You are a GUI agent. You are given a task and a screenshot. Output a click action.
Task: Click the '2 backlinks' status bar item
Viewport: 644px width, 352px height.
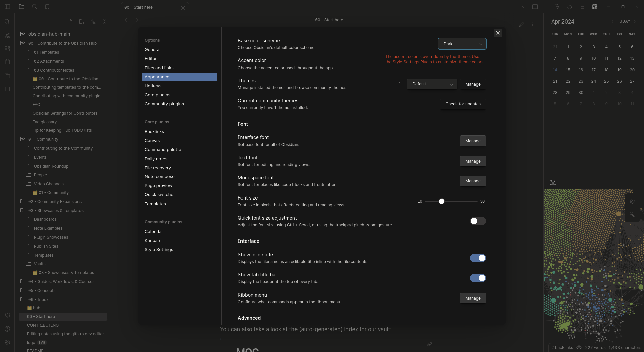tap(562, 348)
